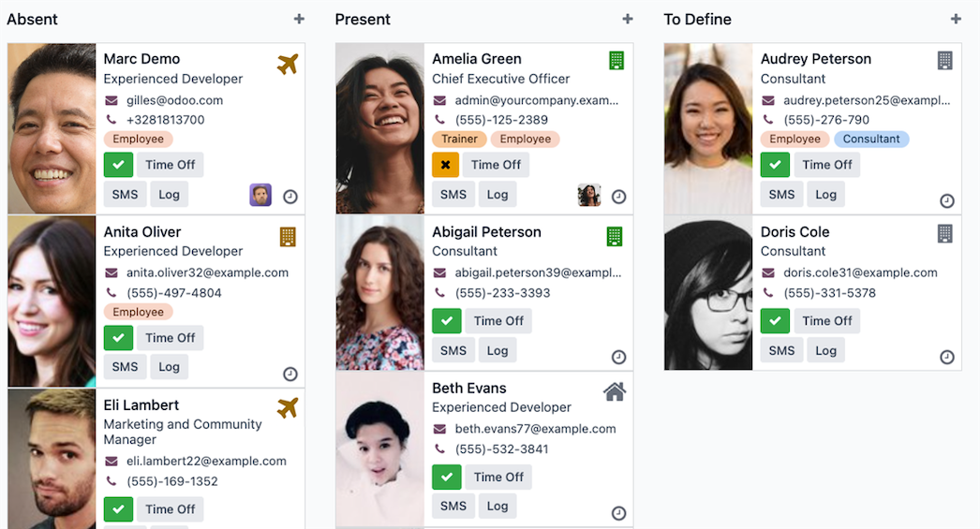Toggle the green checkmark on Doris Cole's card
This screenshot has width=980, height=529.
775,321
